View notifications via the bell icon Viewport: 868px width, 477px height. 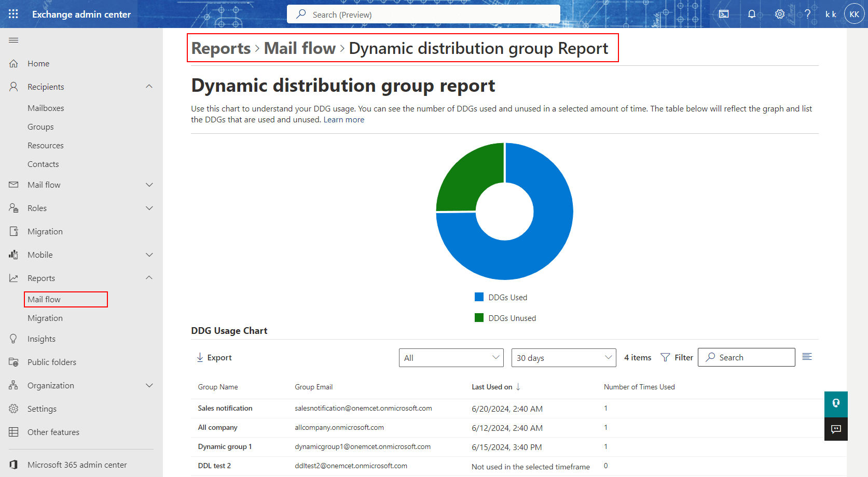pos(751,14)
